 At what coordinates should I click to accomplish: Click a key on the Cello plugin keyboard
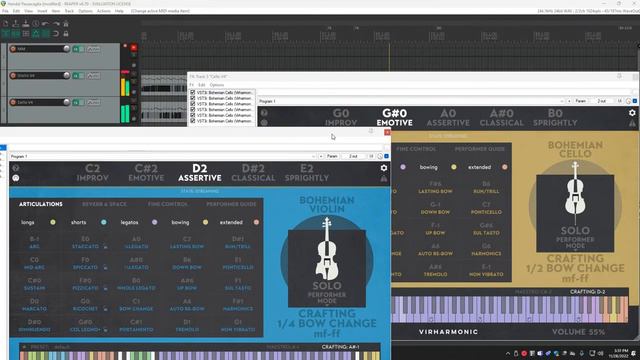point(510,309)
